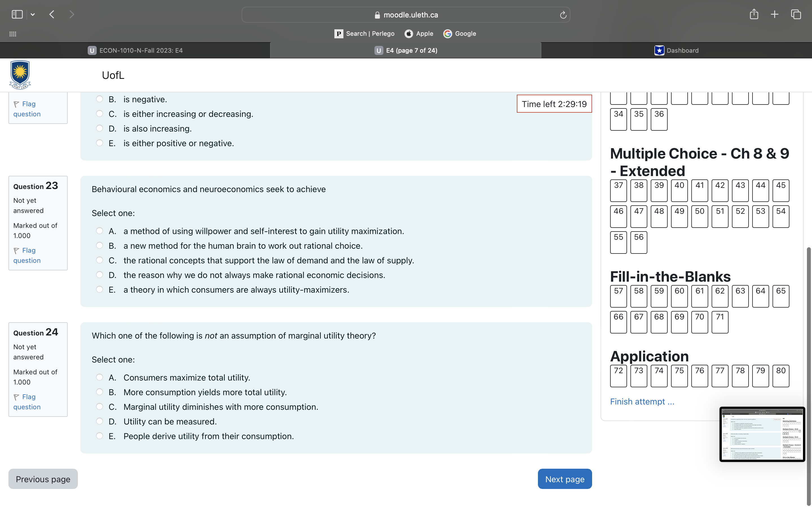
Task: Click the reload page icon
Action: [x=563, y=15]
